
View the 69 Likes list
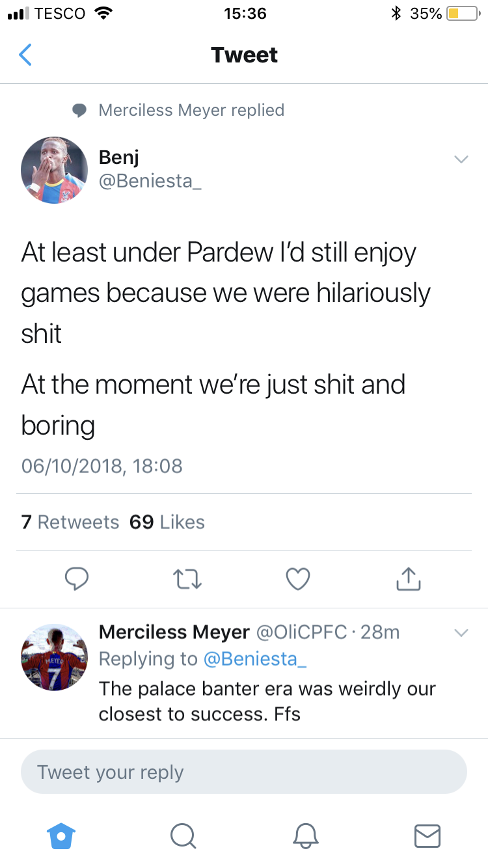click(x=167, y=522)
